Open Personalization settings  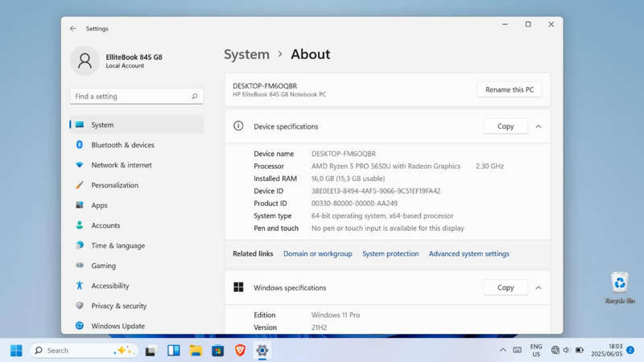[136, 185]
